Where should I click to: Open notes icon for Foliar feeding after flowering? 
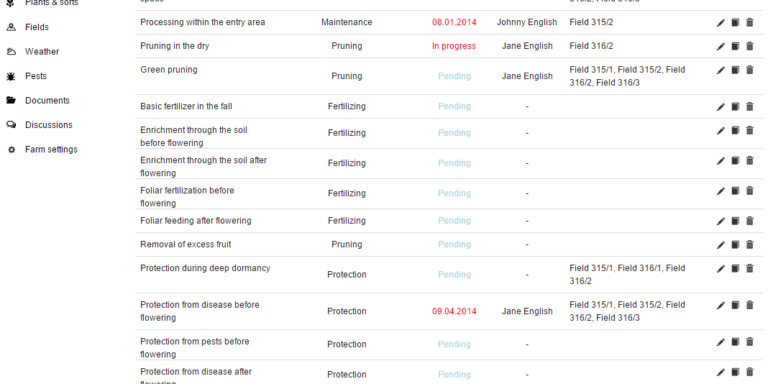click(x=735, y=221)
